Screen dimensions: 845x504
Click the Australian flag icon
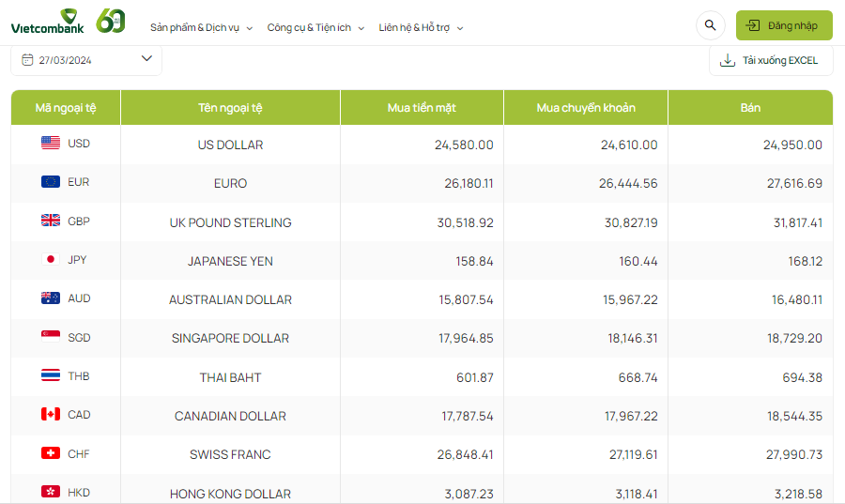pyautogui.click(x=51, y=298)
